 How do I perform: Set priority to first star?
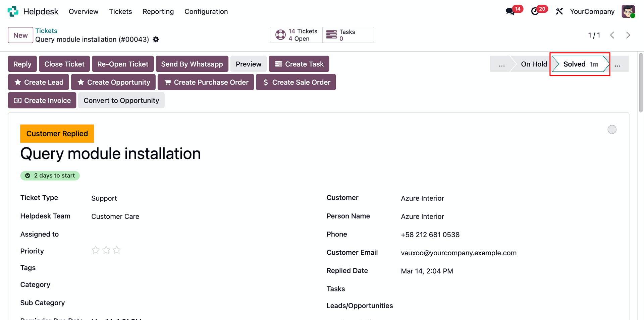(96, 250)
